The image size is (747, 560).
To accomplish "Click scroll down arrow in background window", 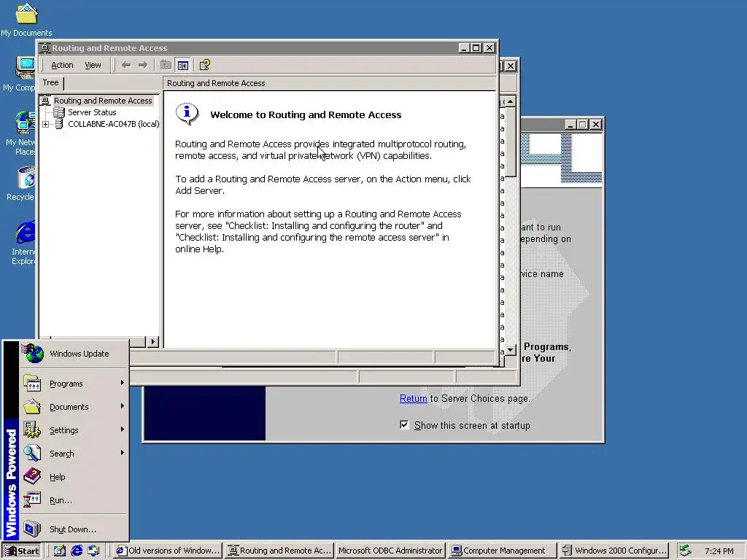I will click(511, 350).
